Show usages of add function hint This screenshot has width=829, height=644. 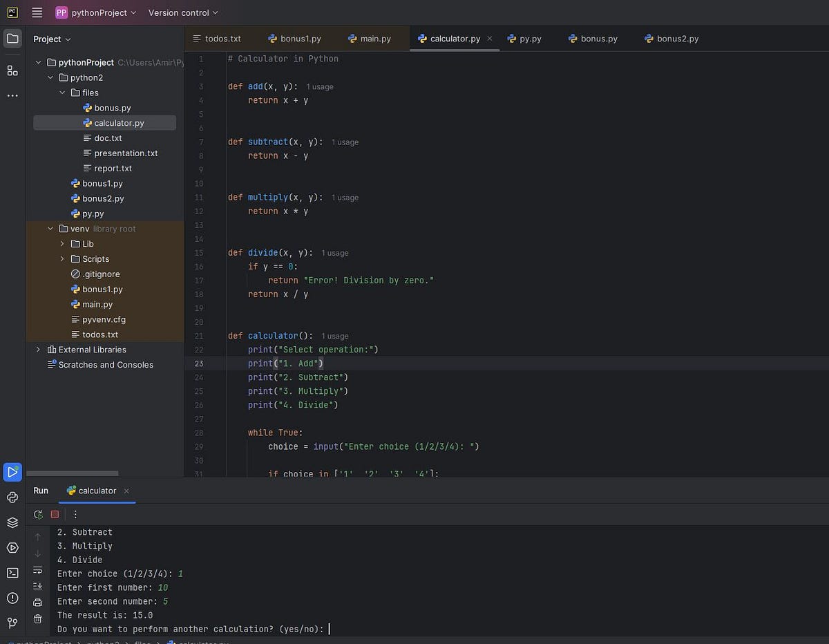pos(320,87)
